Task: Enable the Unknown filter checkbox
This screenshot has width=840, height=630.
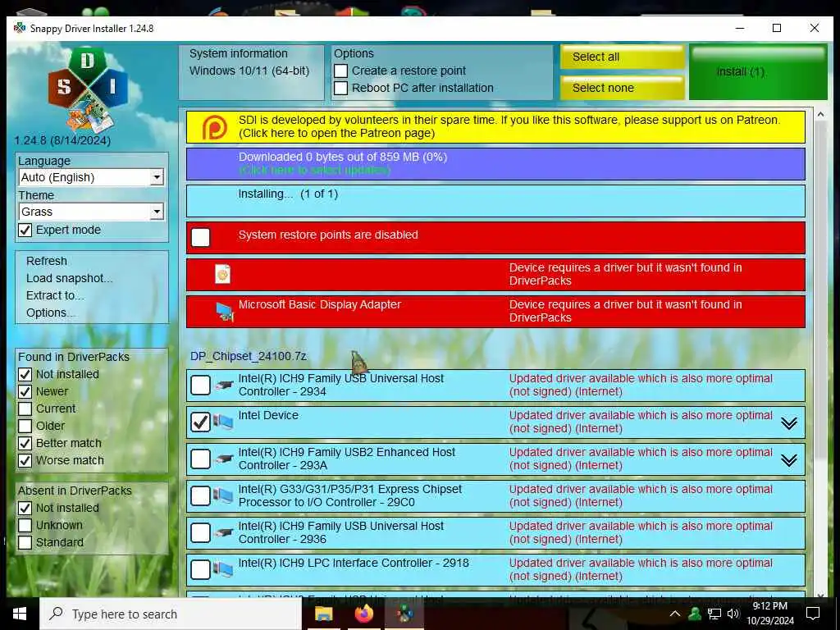Action: click(25, 525)
